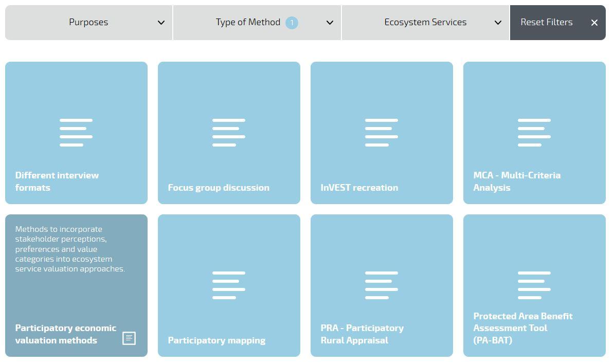Click text-lines icon on Participatory mapping card

click(x=229, y=285)
